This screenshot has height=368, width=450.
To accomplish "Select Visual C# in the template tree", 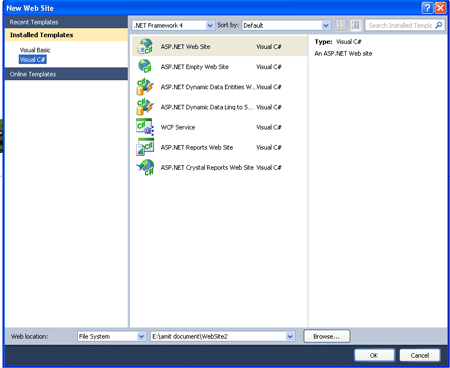I will click(x=32, y=60).
